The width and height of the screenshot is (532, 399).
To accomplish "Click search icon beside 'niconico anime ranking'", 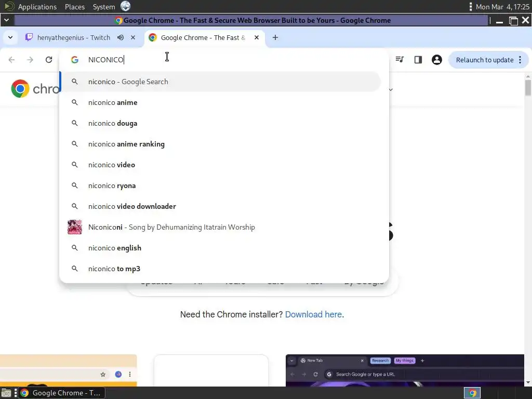I will [x=75, y=144].
